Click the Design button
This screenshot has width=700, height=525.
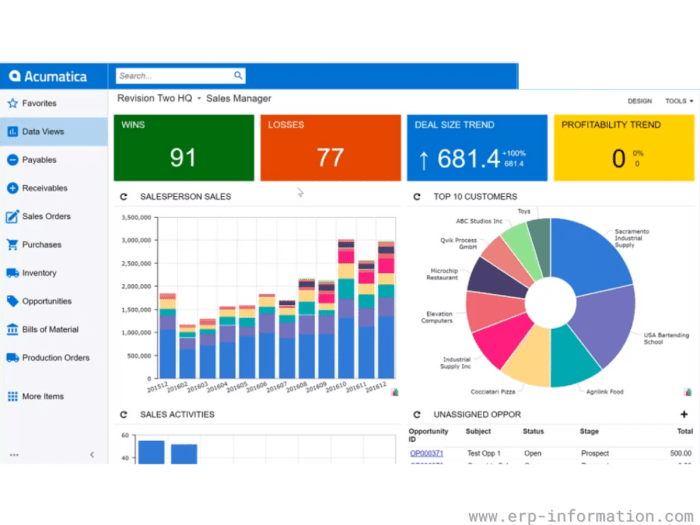[x=639, y=101]
